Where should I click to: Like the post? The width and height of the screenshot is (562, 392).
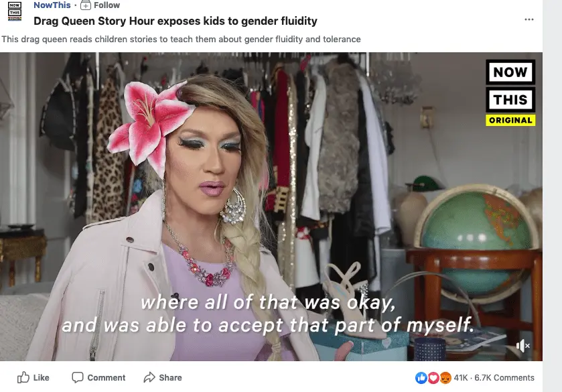tap(33, 377)
